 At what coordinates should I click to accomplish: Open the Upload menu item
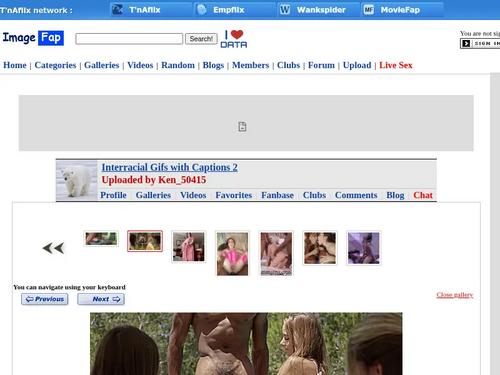click(x=357, y=65)
